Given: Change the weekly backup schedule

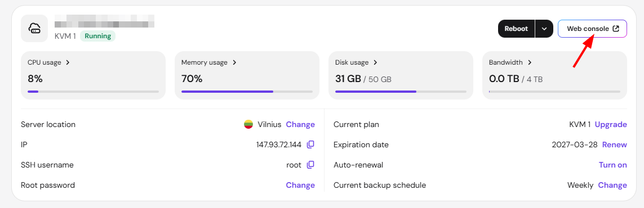Looking at the screenshot, I should [x=612, y=185].
